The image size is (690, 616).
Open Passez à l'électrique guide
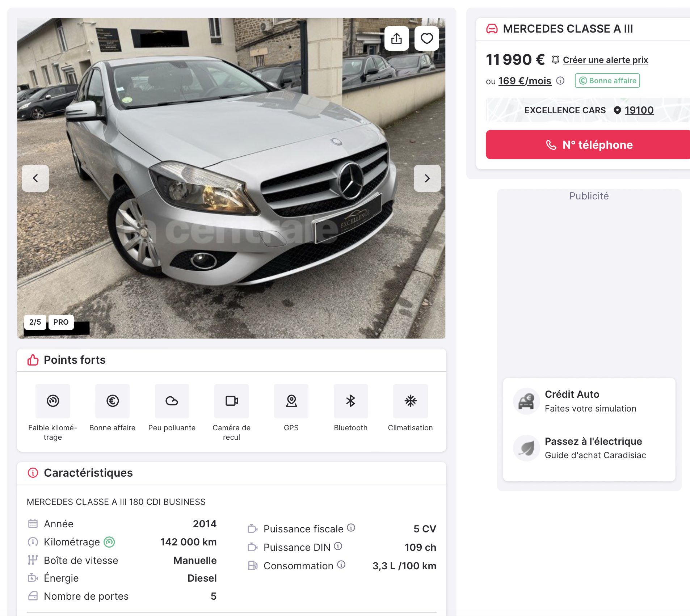coord(589,448)
